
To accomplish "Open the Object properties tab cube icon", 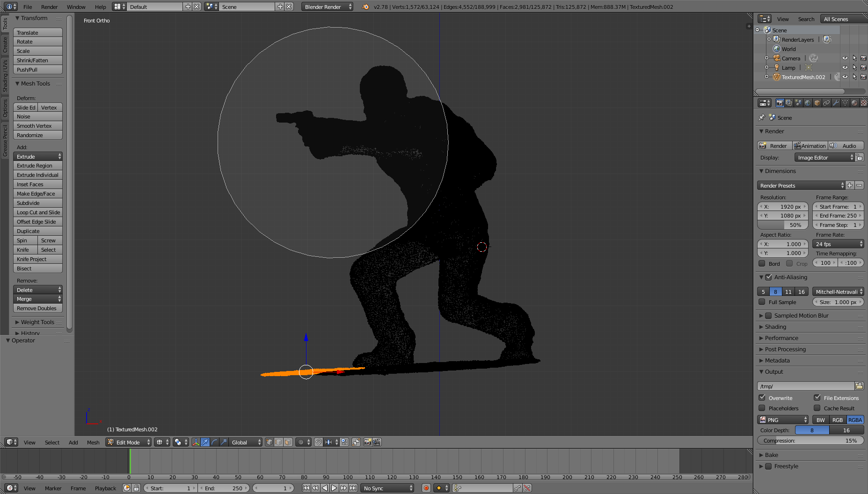I will pyautogui.click(x=817, y=103).
